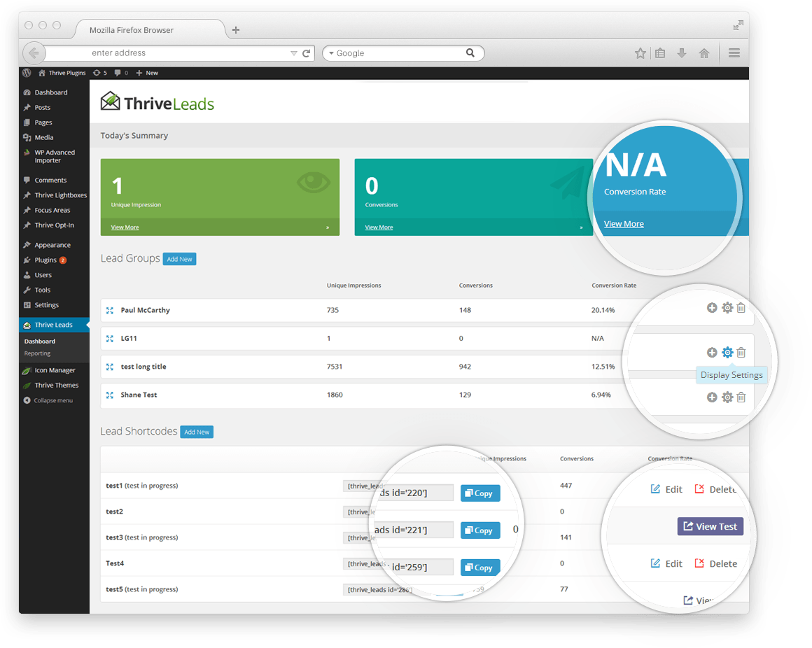812x648 pixels.
Task: Open Thrive Opt-In in the sidebar
Action: click(55, 225)
